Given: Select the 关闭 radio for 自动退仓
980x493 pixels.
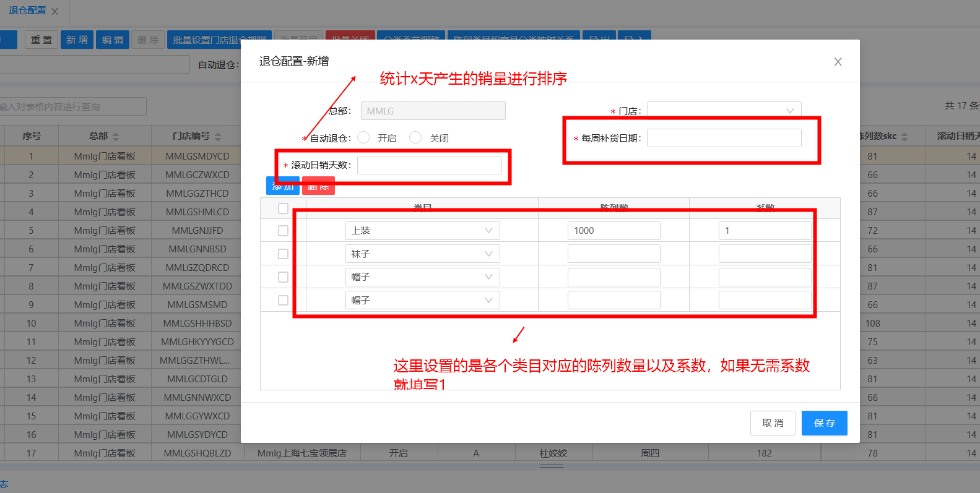Looking at the screenshot, I should pos(415,137).
